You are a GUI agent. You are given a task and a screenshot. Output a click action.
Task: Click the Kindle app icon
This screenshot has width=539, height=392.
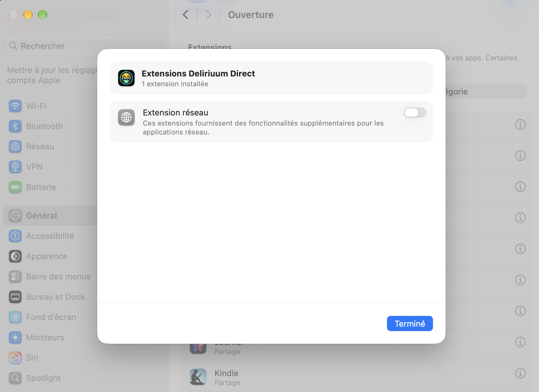pos(198,377)
